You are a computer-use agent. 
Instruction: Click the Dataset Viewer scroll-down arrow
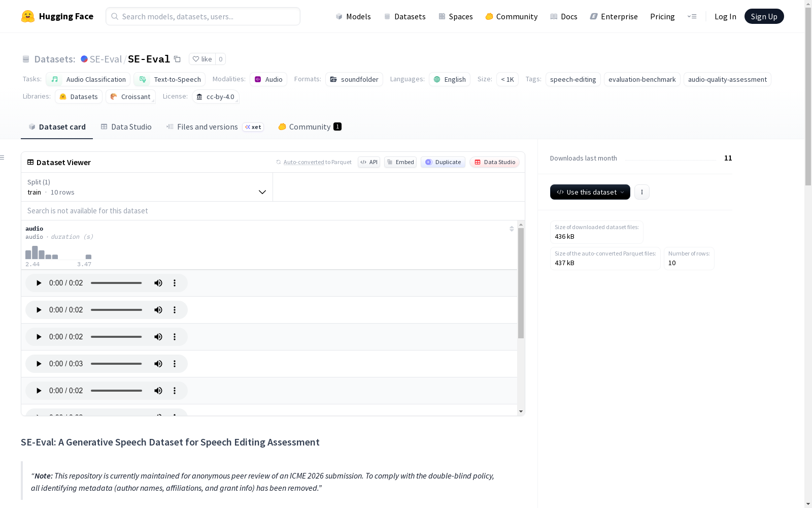pos(521,411)
